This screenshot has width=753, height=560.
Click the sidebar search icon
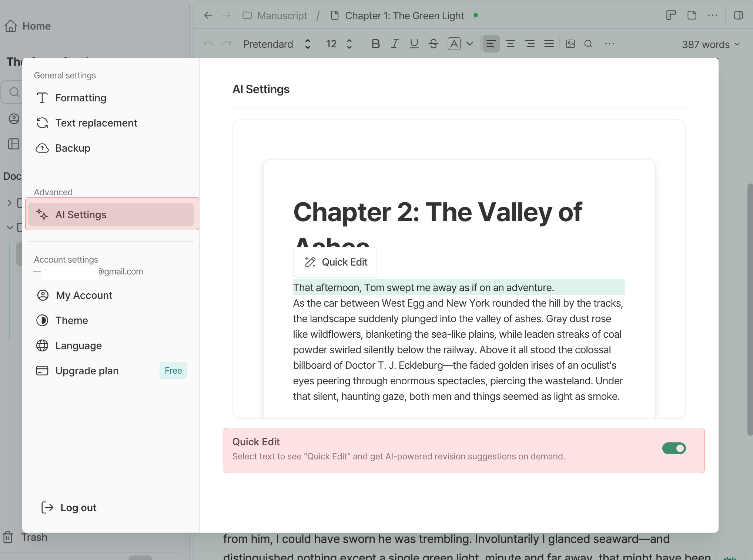click(x=14, y=92)
